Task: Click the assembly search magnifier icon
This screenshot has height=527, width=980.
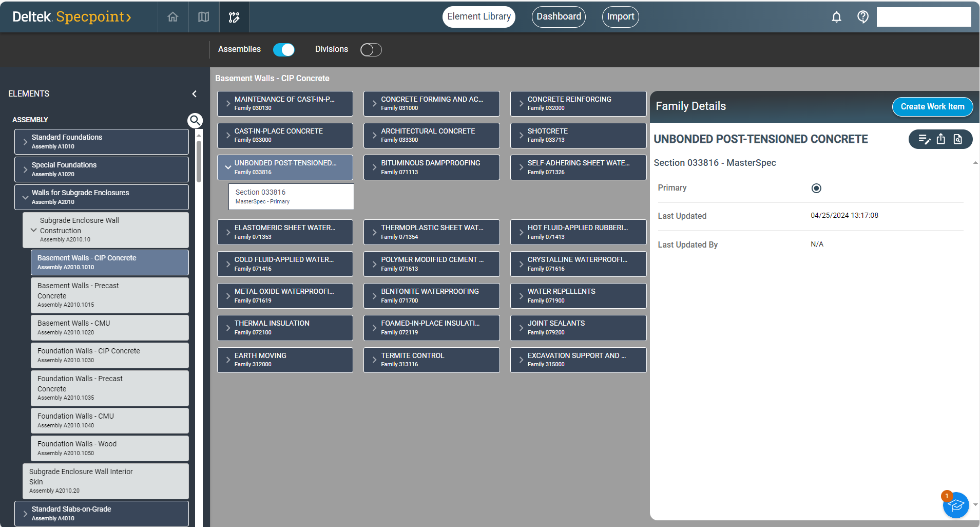Action: [x=195, y=121]
